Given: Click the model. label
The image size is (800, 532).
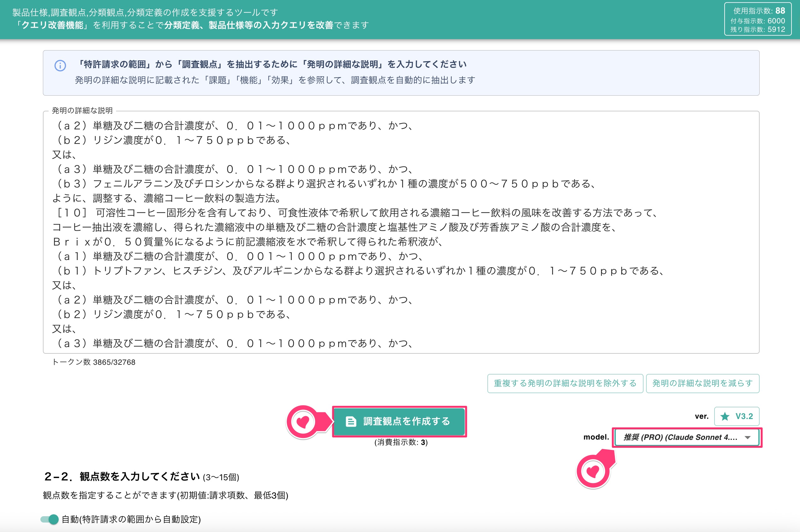Looking at the screenshot, I should tap(596, 437).
